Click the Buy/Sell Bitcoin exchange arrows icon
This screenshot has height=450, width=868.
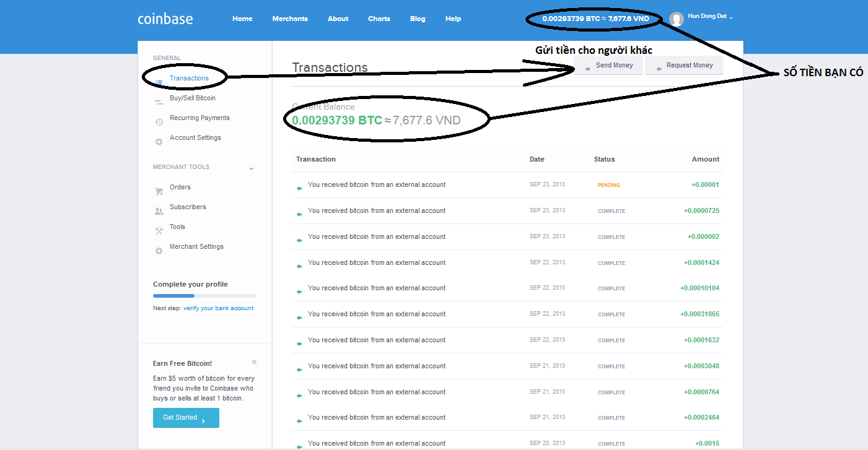[159, 102]
